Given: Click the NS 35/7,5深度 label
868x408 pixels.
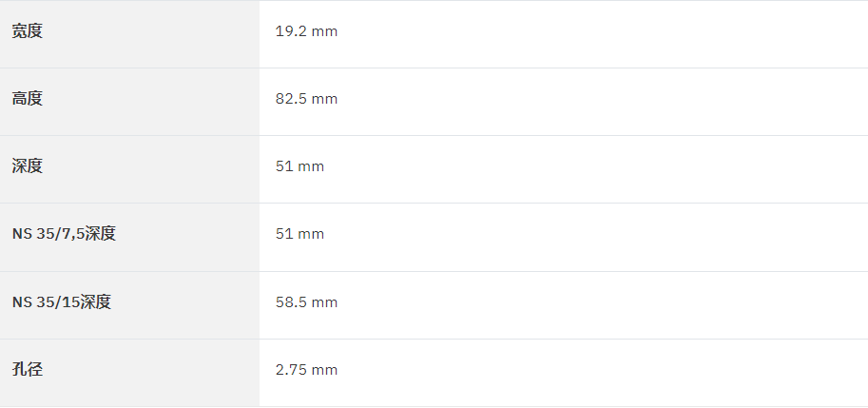Looking at the screenshot, I should pos(64,234).
